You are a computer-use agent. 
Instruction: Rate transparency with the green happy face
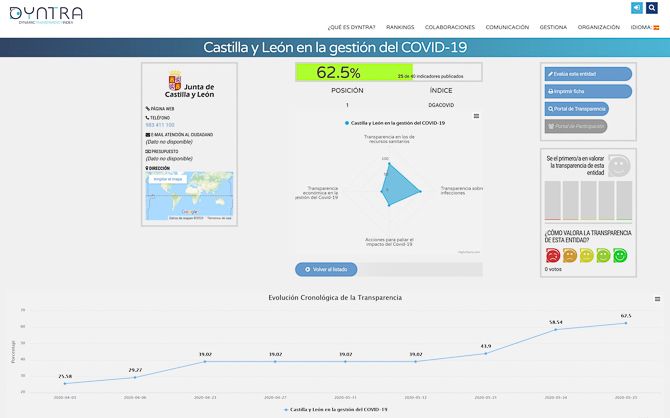620,255
